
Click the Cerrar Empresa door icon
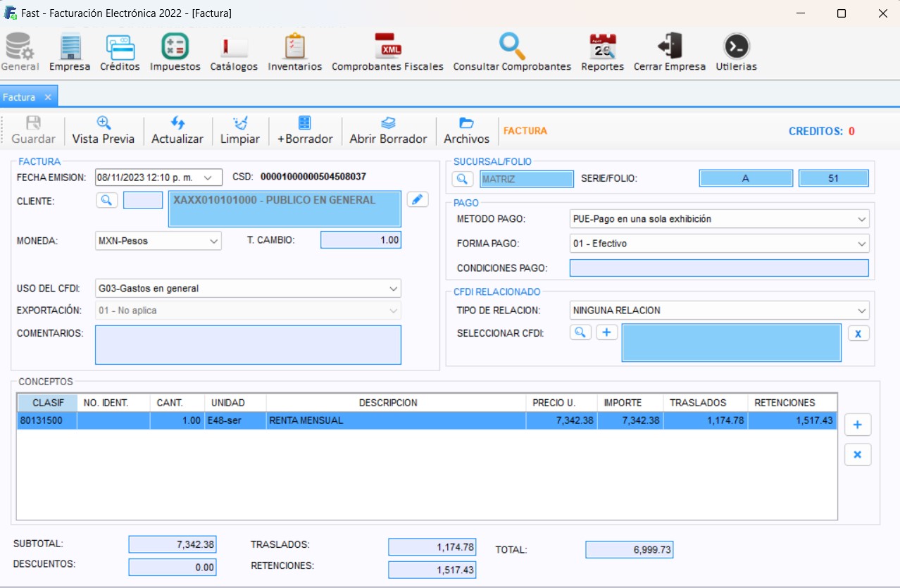point(669,46)
